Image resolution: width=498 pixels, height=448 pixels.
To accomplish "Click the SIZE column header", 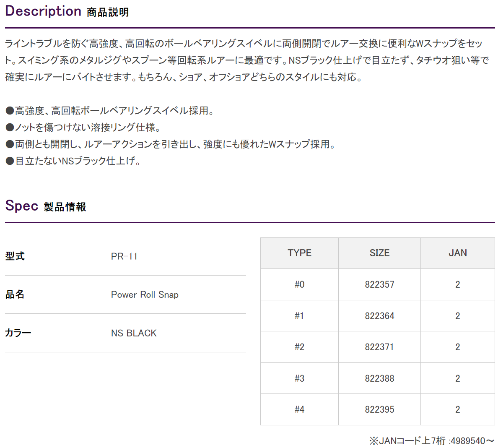I will coord(379,253).
